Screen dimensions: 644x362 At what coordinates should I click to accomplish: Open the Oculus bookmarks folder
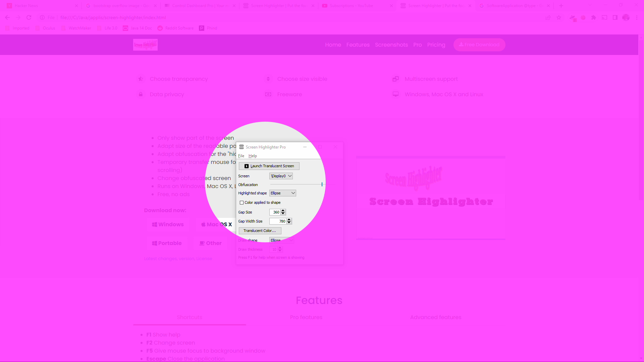[45, 28]
